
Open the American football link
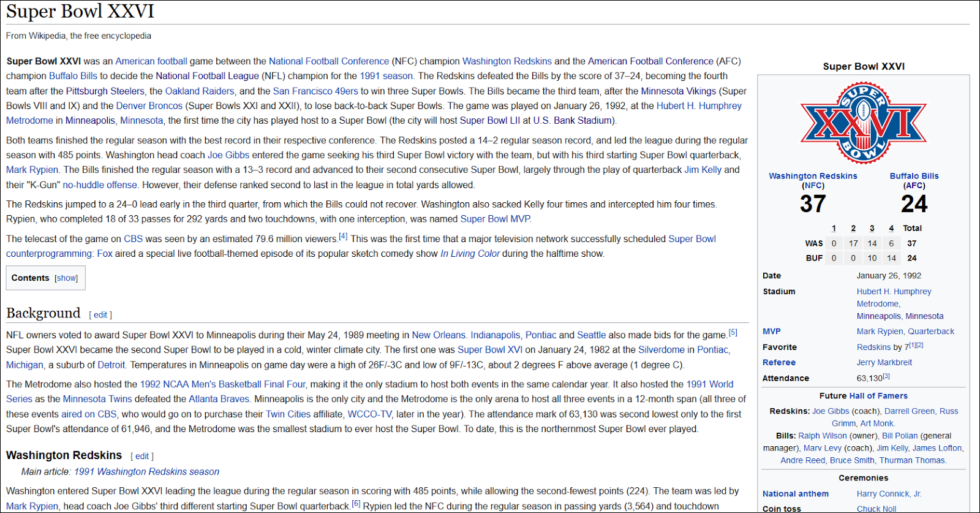coord(151,61)
